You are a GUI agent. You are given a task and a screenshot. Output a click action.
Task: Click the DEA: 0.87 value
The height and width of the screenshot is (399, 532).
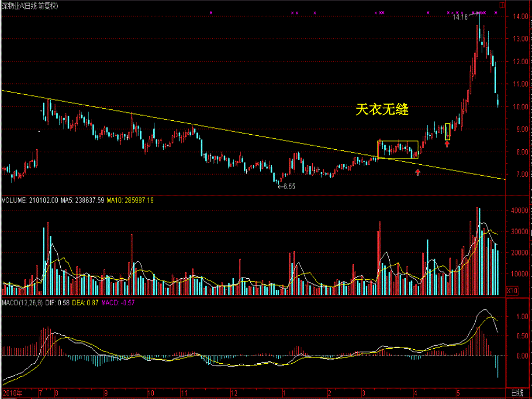[85, 302]
